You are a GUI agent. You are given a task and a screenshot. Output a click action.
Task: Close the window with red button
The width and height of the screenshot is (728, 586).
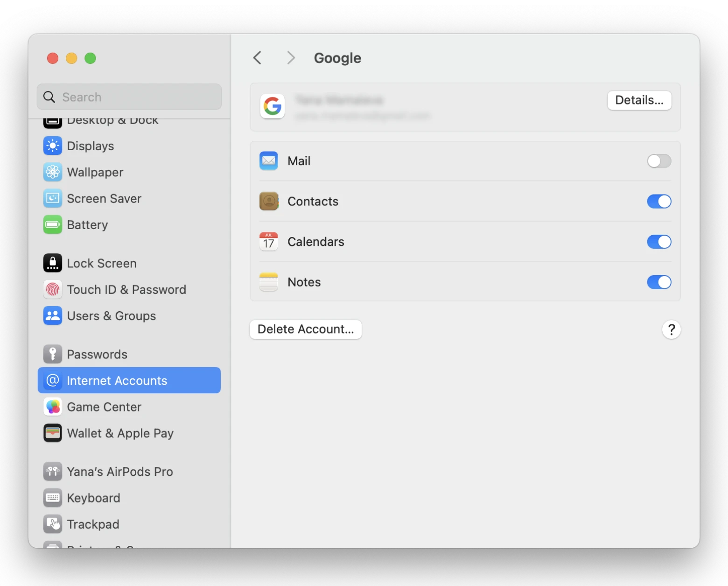click(53, 58)
